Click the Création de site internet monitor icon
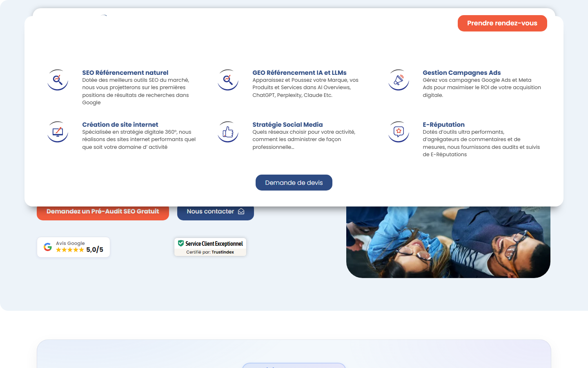 tap(58, 132)
